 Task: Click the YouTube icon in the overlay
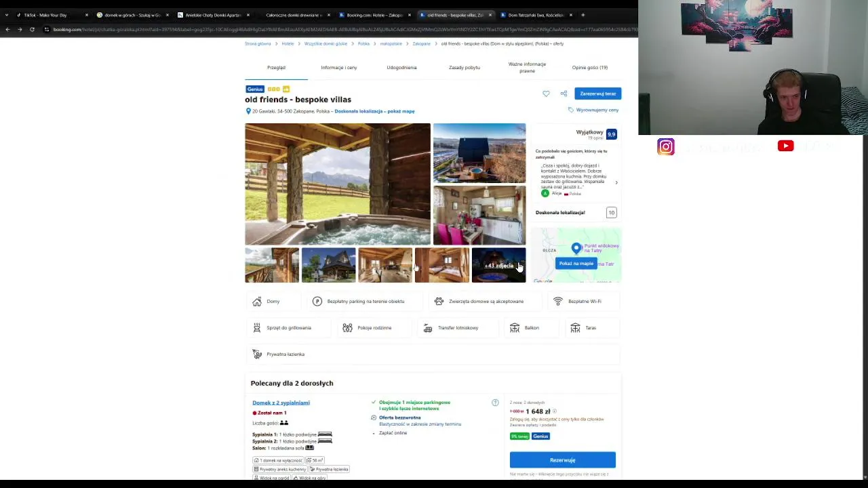click(x=786, y=146)
